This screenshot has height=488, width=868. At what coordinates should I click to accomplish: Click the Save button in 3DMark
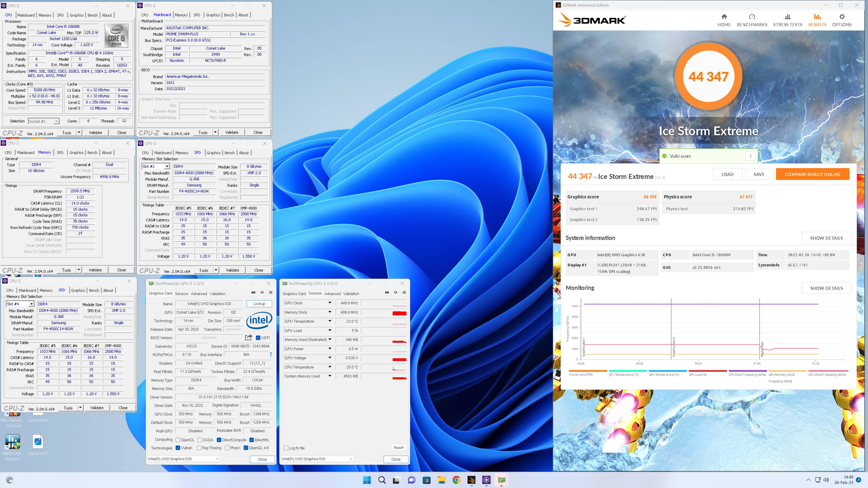pyautogui.click(x=759, y=174)
